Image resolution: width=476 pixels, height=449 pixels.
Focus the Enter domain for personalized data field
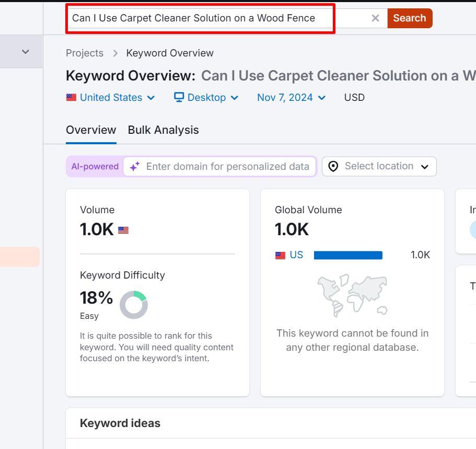[x=227, y=167]
